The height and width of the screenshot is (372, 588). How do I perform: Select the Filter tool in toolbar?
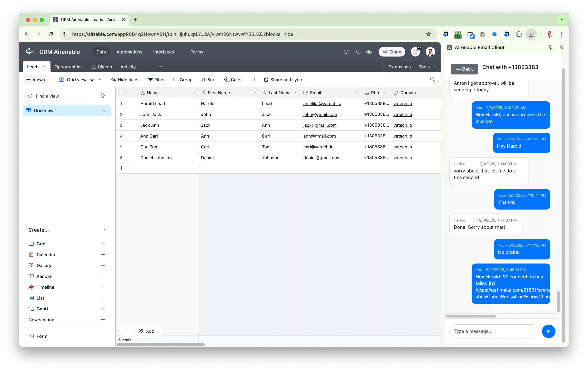click(x=157, y=80)
